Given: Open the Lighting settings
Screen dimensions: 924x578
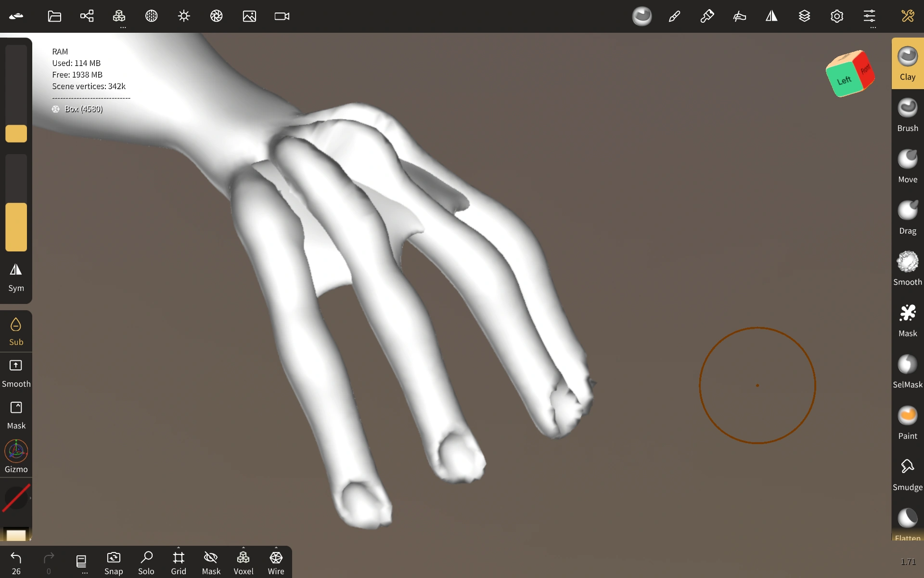Looking at the screenshot, I should point(183,16).
